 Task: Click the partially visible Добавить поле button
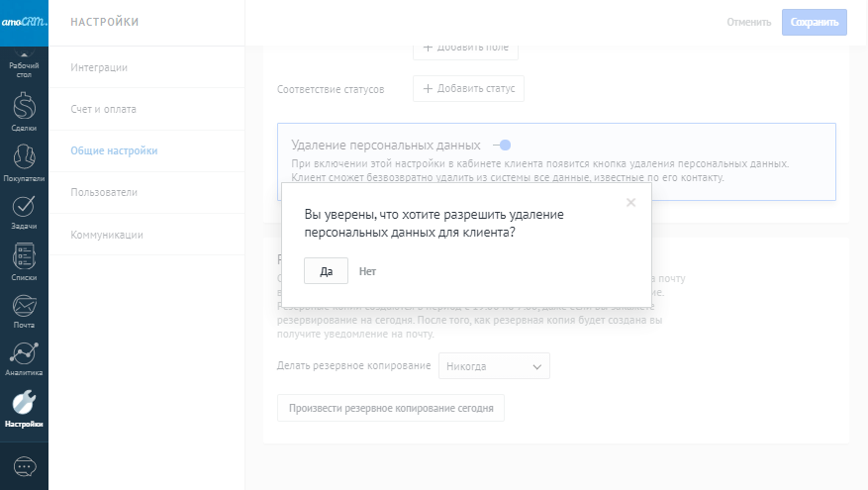point(465,51)
